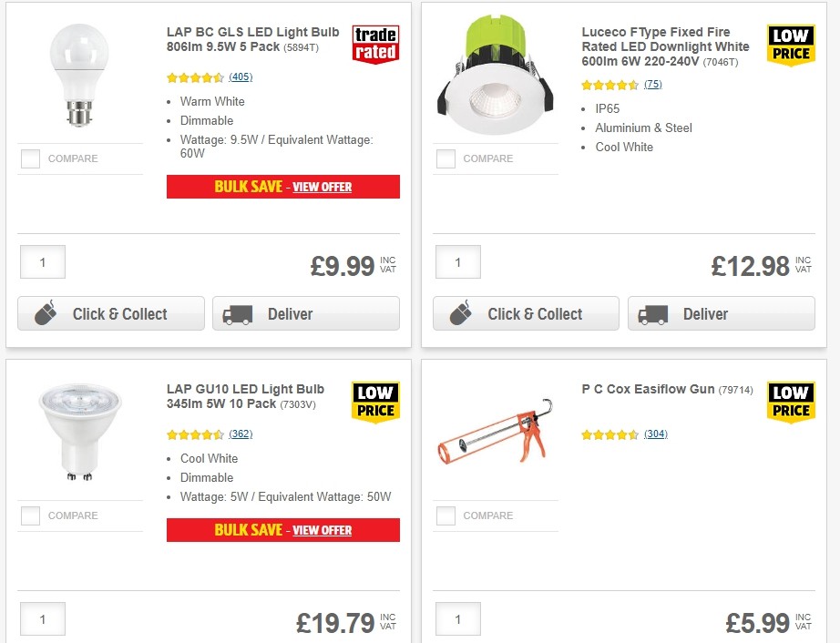Click LOW PRICE badge on GU10 bulb pack
This screenshot has height=643, width=840.
(374, 401)
